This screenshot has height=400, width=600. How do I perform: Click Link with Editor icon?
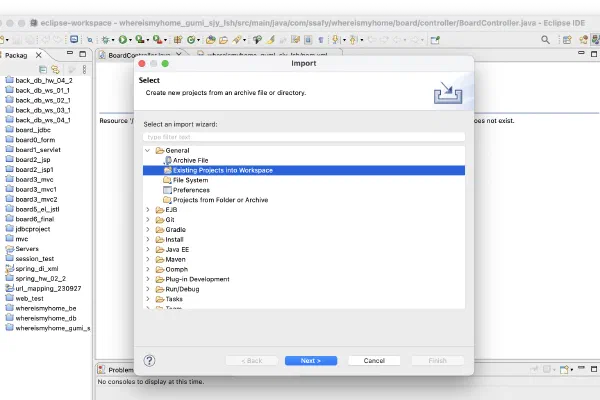(x=56, y=69)
